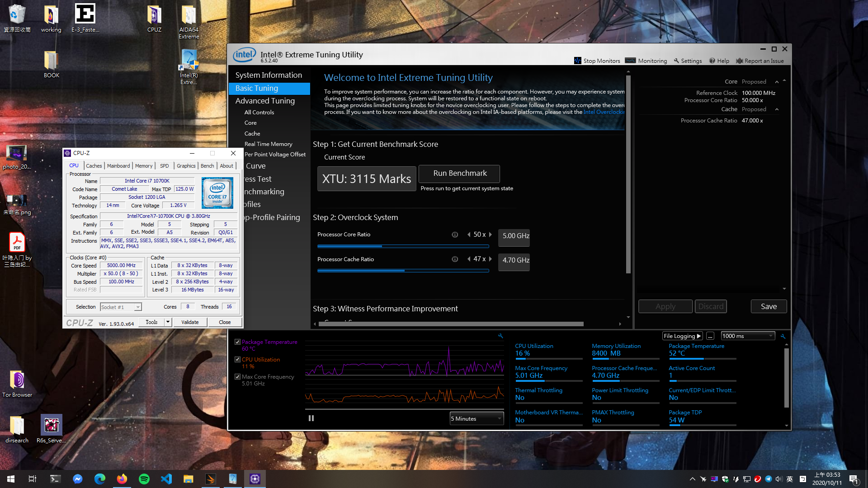The width and height of the screenshot is (868, 488).
Task: Decrease Processor Cache Ratio with left arrow
Action: click(469, 259)
